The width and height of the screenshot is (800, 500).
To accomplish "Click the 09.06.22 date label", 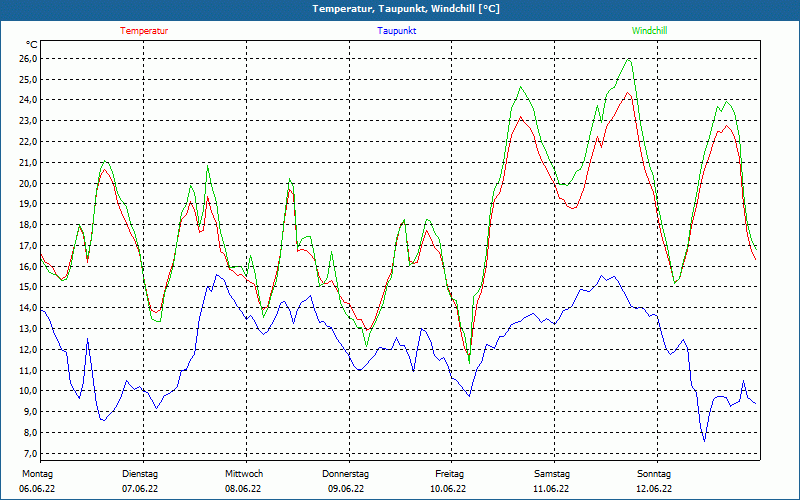I will [346, 489].
